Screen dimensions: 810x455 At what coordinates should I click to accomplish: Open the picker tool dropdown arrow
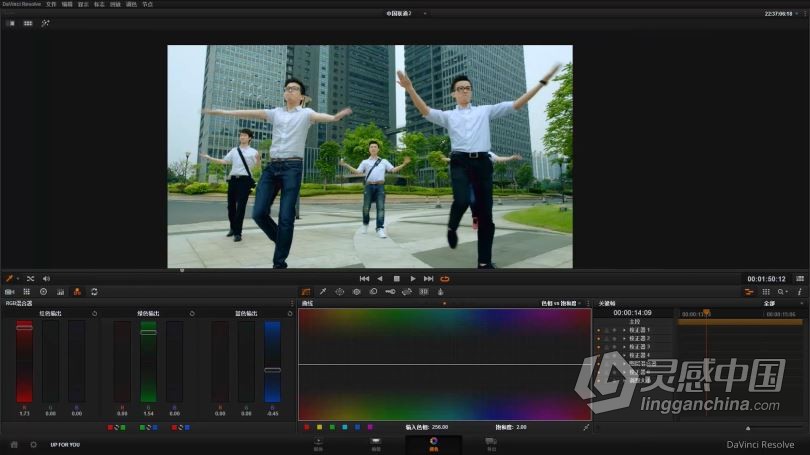point(18,279)
